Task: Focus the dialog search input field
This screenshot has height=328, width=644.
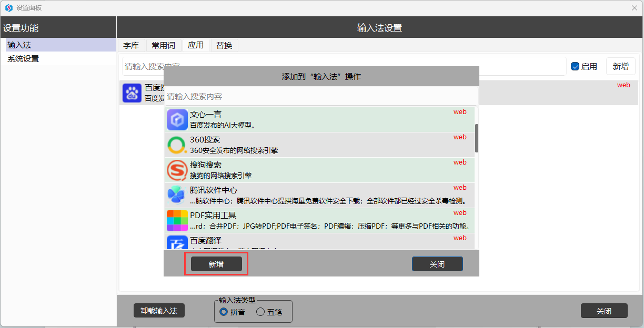Action: 321,97
